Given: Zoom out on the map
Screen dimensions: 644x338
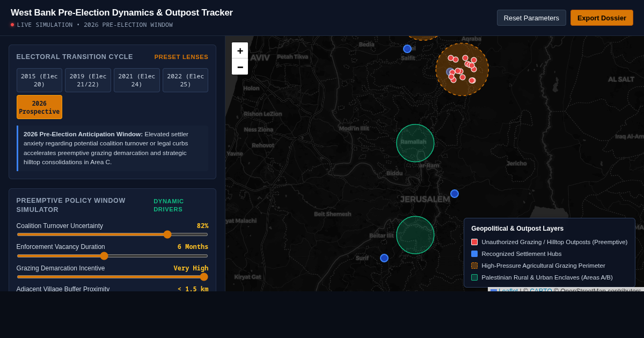Looking at the screenshot, I should (240, 67).
